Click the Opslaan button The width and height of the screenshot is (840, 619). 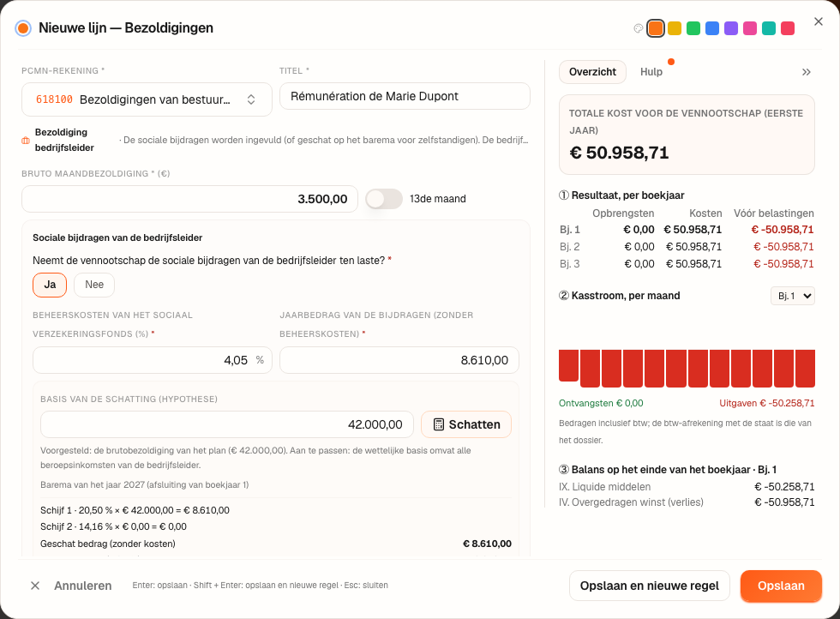[781, 586]
